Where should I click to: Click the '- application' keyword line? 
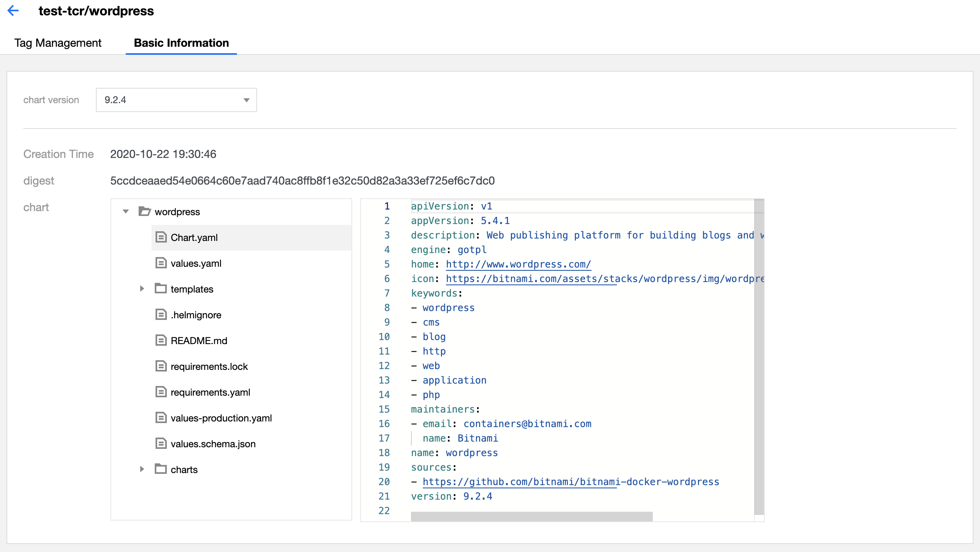(448, 380)
